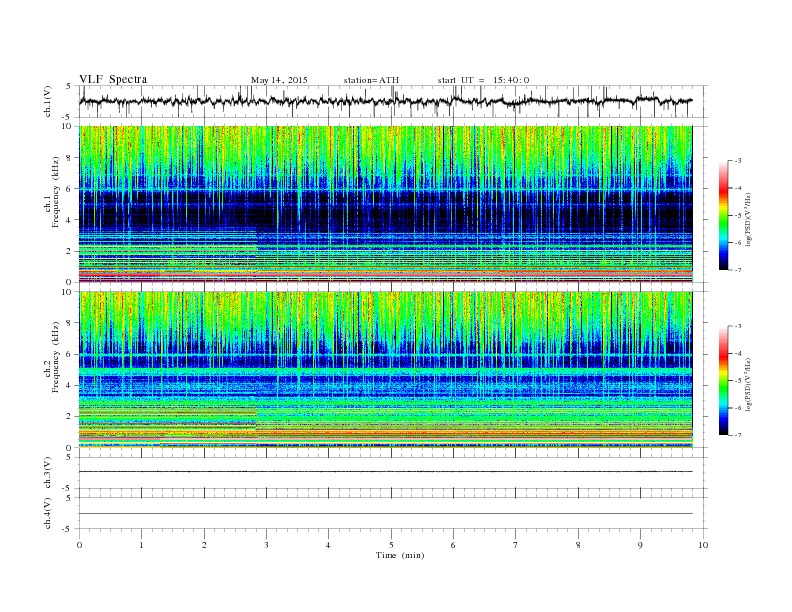Select the "start UT = 15:40:0" header text

pyautogui.click(x=483, y=80)
